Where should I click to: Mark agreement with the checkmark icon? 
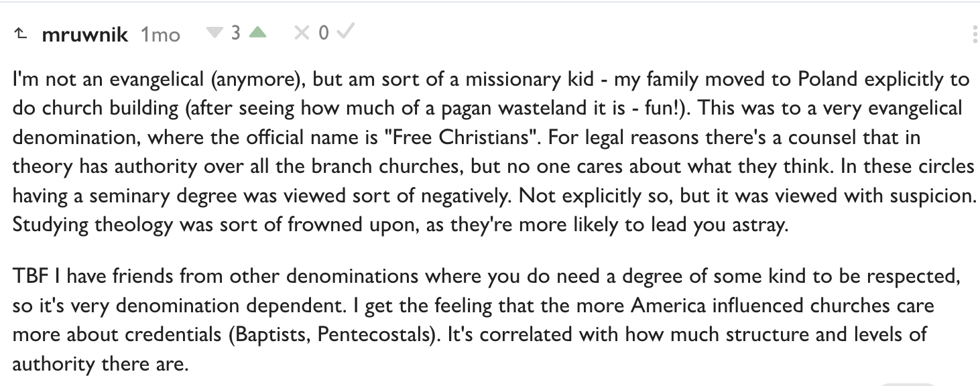point(345,32)
